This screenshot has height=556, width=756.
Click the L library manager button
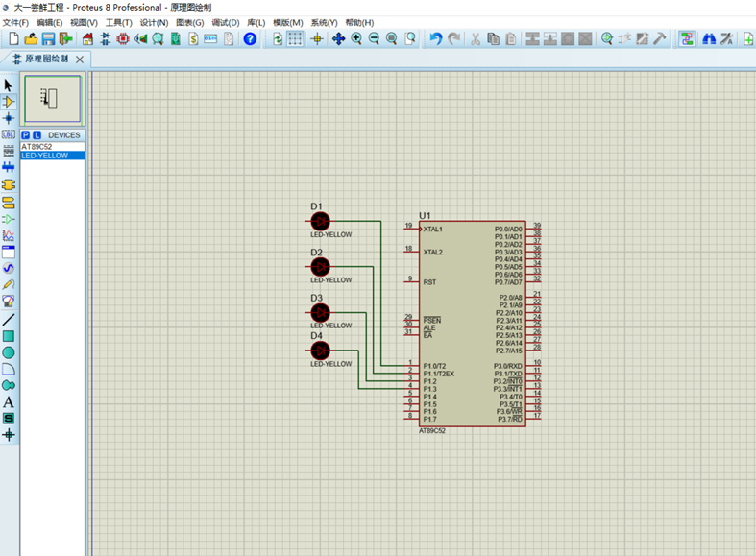(37, 135)
